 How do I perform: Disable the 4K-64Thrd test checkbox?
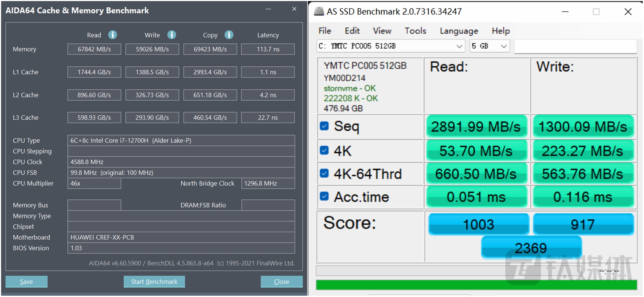(324, 173)
